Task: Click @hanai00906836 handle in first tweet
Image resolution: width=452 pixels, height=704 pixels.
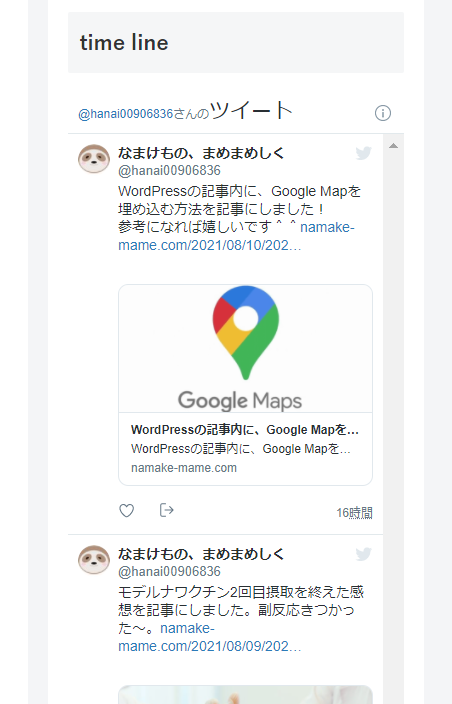Action: (x=169, y=171)
